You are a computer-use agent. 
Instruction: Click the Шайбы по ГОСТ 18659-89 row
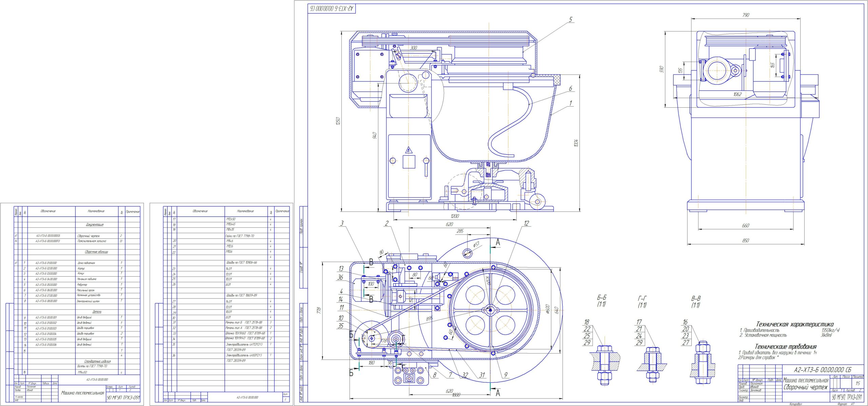[226, 295]
